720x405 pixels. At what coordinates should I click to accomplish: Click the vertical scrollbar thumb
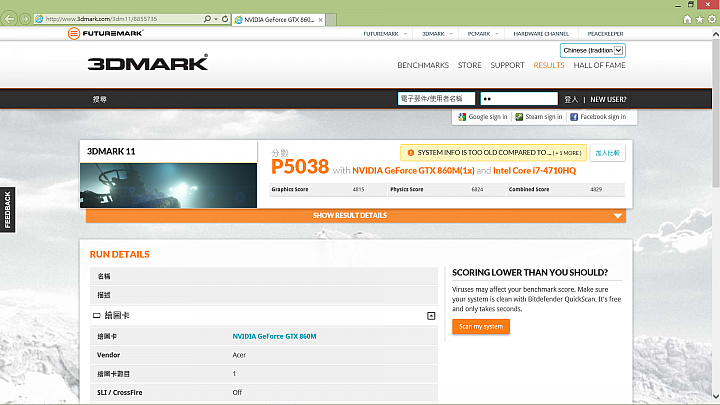pyautogui.click(x=715, y=113)
